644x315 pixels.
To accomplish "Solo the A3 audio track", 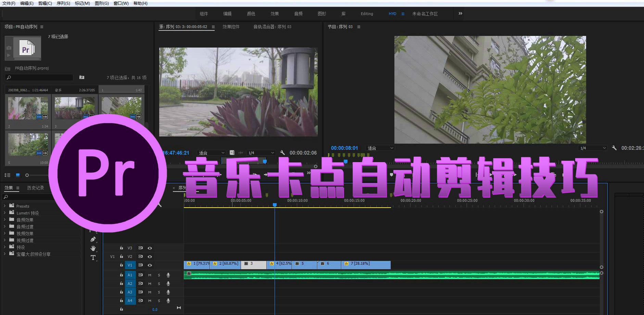I will tap(159, 292).
